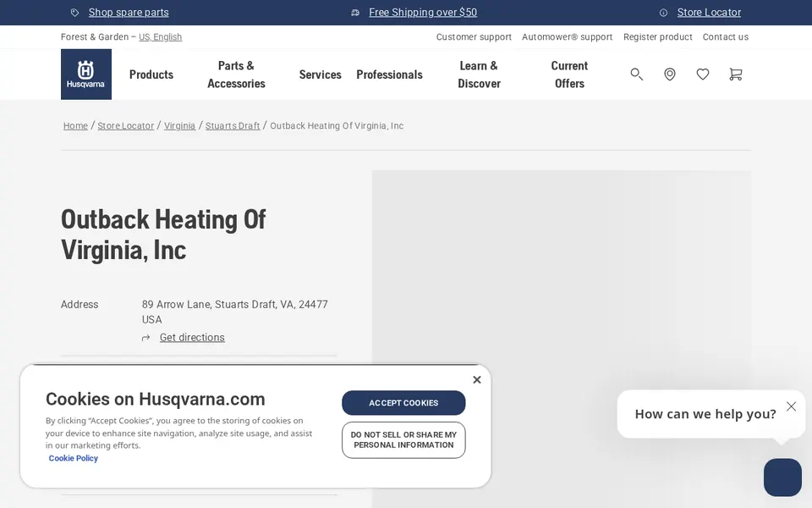Open the Parts & Accessories menu
The height and width of the screenshot is (508, 812).
(x=236, y=75)
